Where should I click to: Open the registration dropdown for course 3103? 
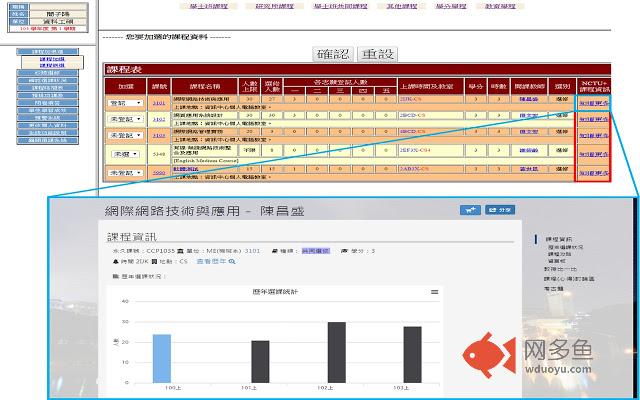[x=126, y=135]
